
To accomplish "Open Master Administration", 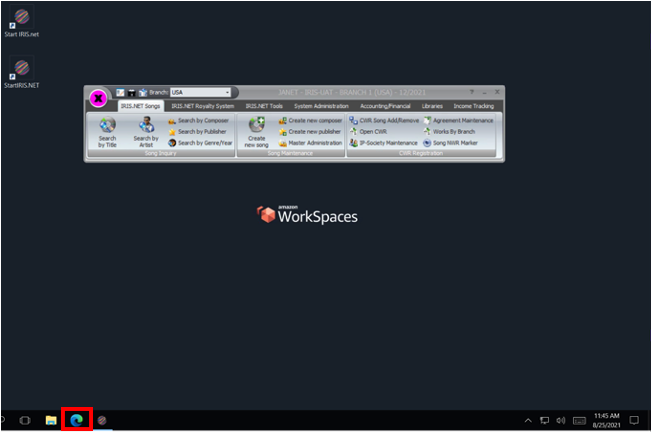I will pyautogui.click(x=310, y=143).
